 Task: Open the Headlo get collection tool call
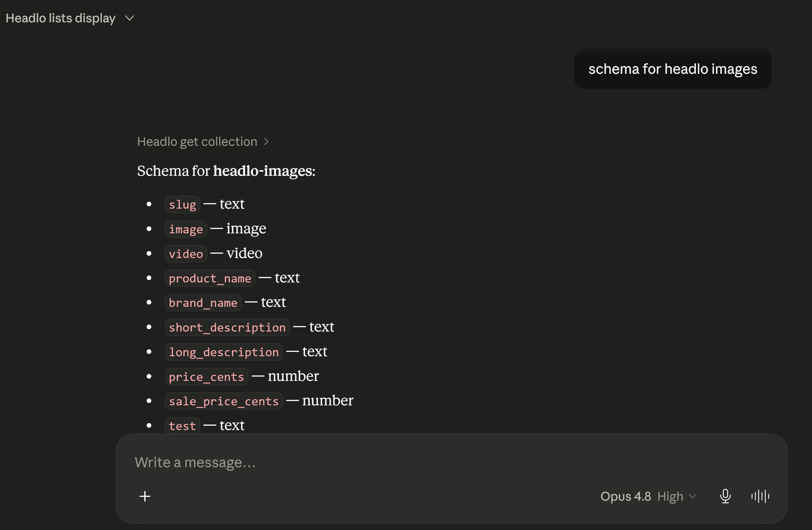pyautogui.click(x=197, y=142)
